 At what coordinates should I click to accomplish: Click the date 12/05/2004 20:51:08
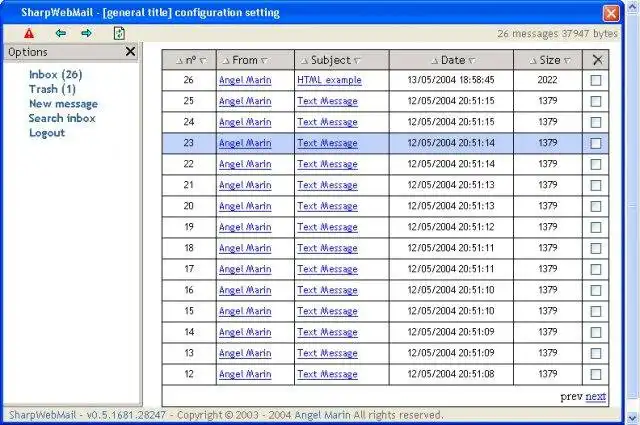(x=451, y=374)
